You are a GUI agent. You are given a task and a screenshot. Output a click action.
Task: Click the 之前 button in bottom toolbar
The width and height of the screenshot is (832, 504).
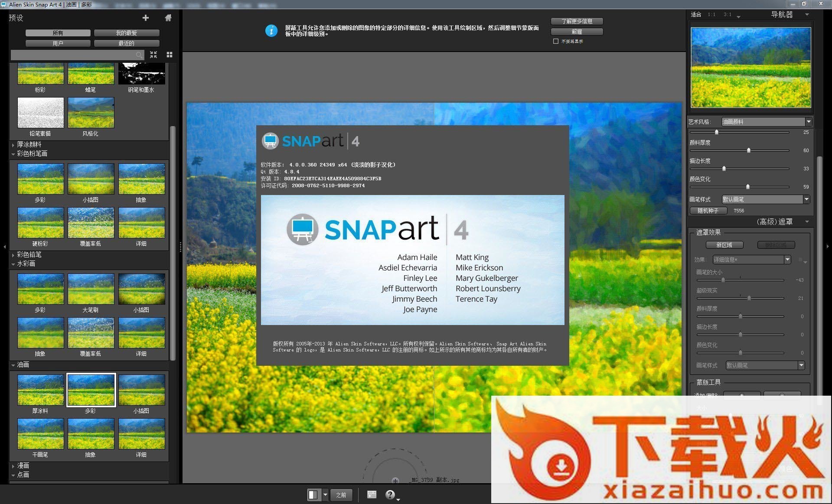pyautogui.click(x=341, y=494)
